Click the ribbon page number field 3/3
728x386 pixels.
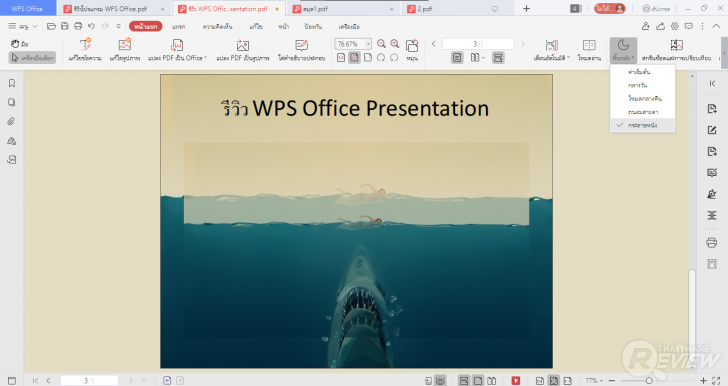coord(478,44)
